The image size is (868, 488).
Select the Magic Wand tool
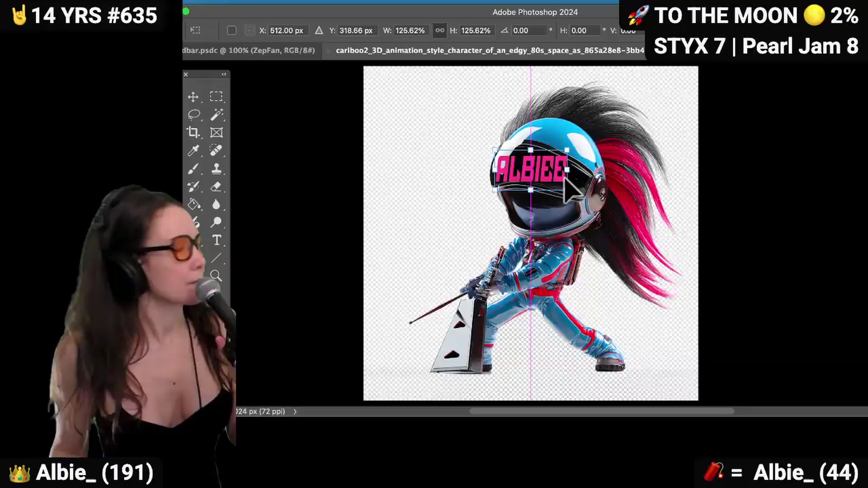tap(216, 115)
